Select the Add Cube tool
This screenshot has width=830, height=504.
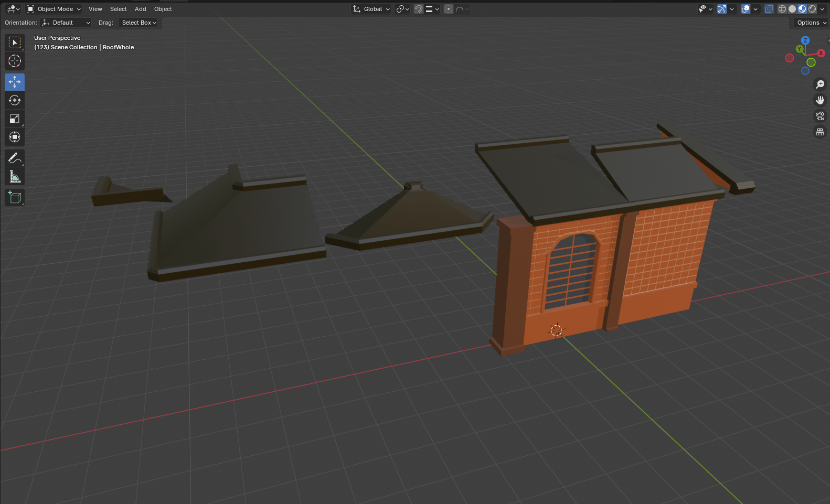click(15, 198)
